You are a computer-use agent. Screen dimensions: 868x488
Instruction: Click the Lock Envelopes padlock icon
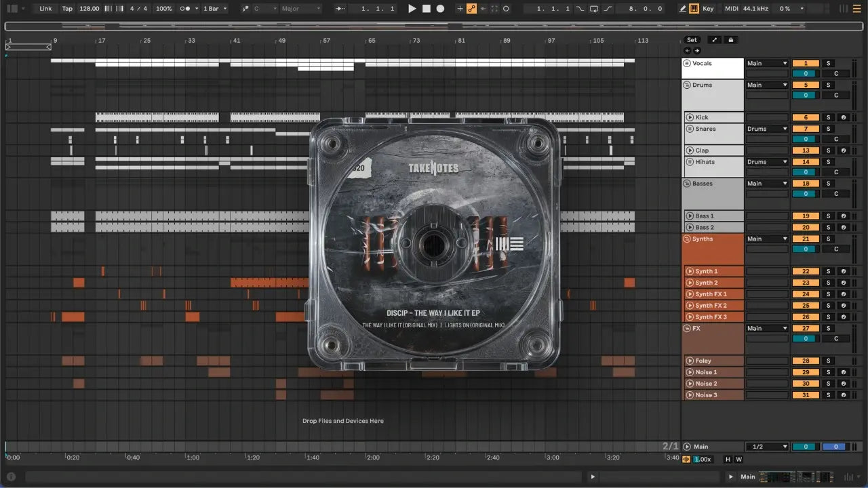[x=730, y=40]
